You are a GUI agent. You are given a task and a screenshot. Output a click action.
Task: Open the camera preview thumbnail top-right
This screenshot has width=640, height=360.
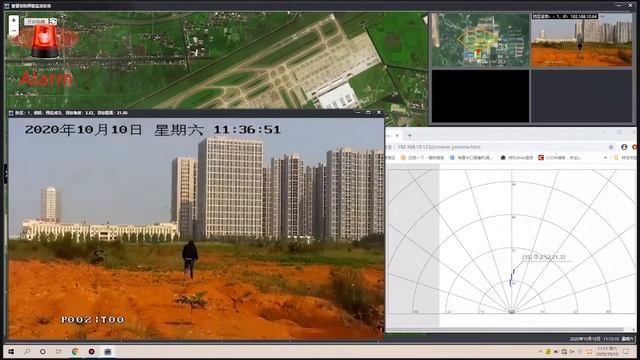(581, 40)
